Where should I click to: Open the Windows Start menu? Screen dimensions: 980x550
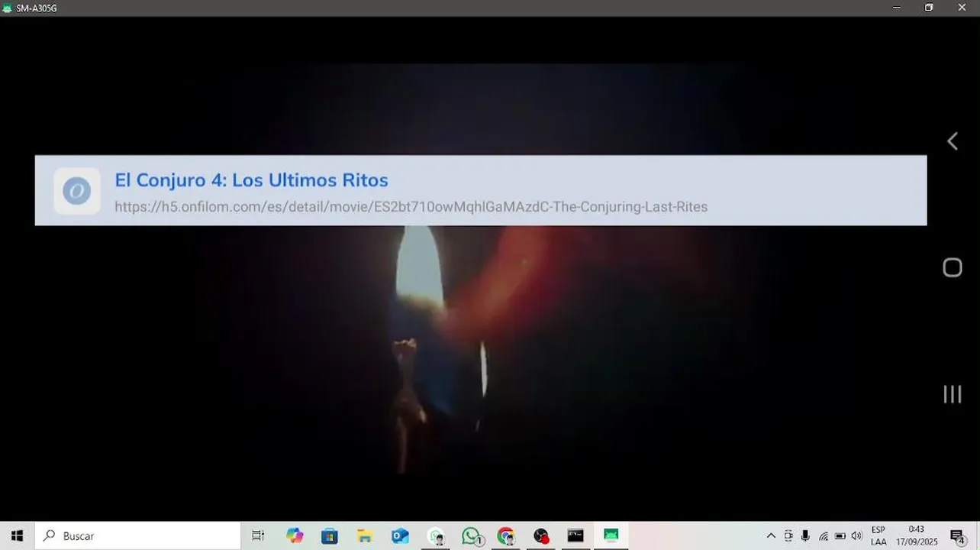(17, 536)
